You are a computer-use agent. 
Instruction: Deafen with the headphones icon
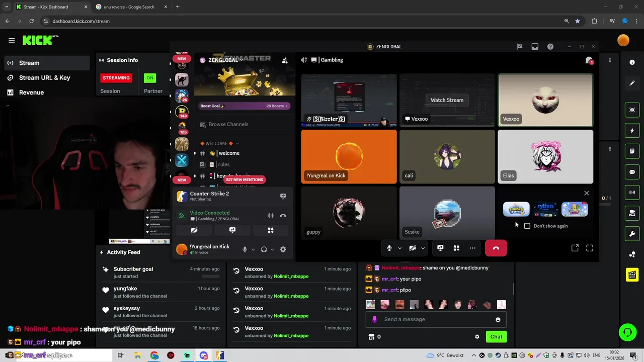click(x=264, y=249)
